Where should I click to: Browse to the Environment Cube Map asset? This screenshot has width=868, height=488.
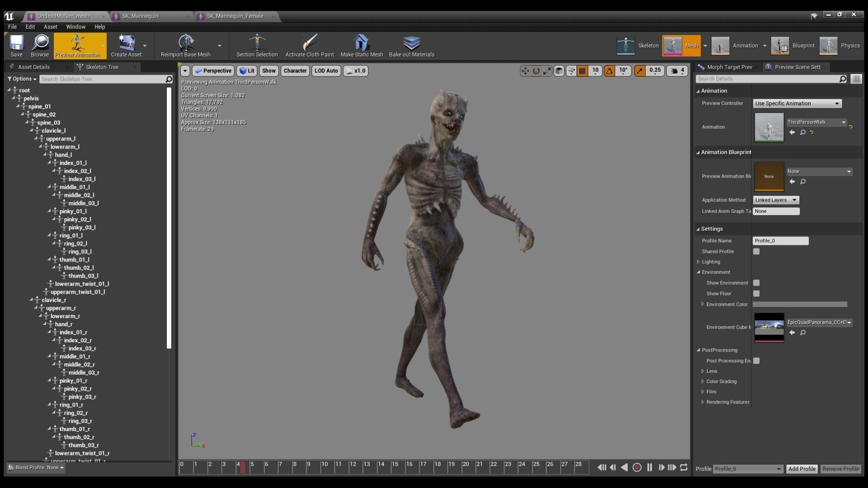[803, 333]
